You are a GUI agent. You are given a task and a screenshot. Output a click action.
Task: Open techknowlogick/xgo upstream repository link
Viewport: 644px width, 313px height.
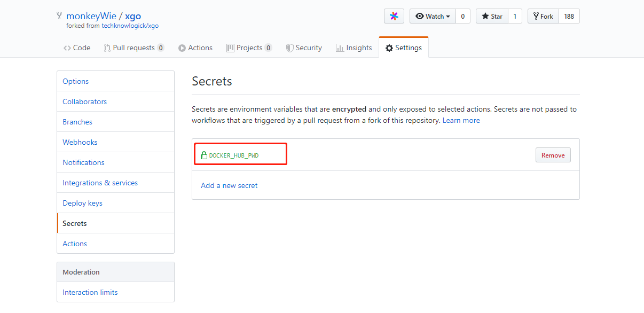[x=130, y=26]
